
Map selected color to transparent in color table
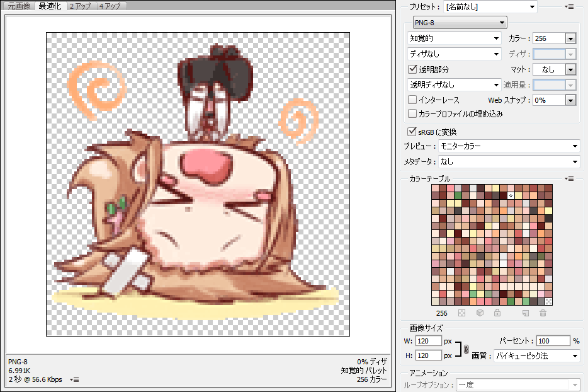click(x=462, y=313)
